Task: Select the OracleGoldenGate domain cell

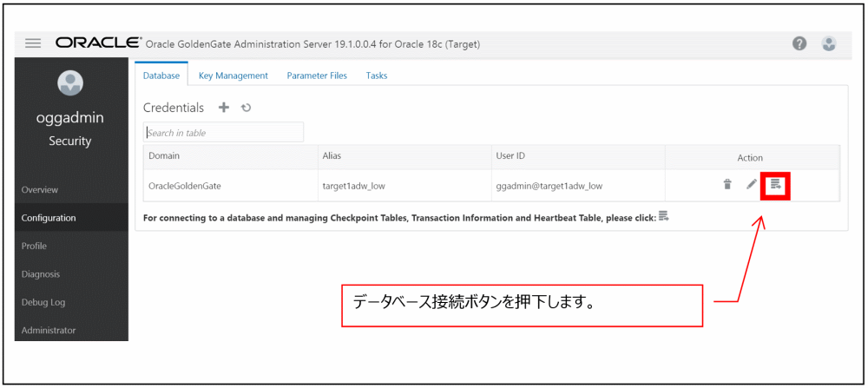Action: (x=230, y=186)
